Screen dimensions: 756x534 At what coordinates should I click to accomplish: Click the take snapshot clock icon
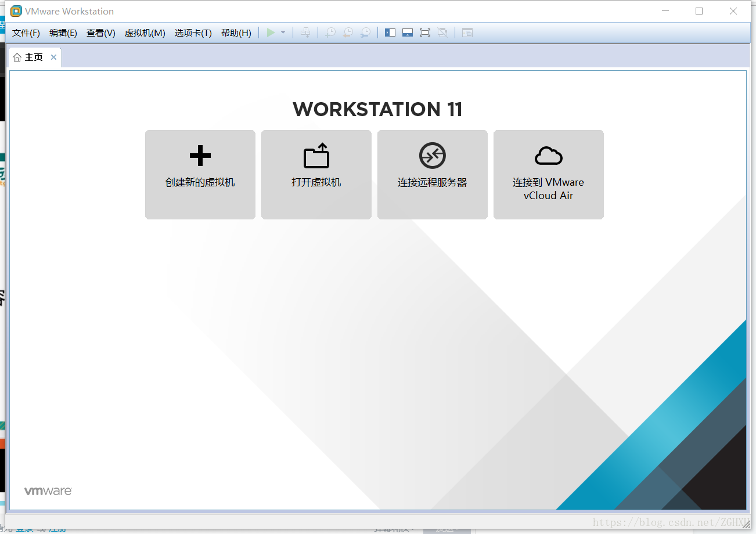[x=330, y=33]
